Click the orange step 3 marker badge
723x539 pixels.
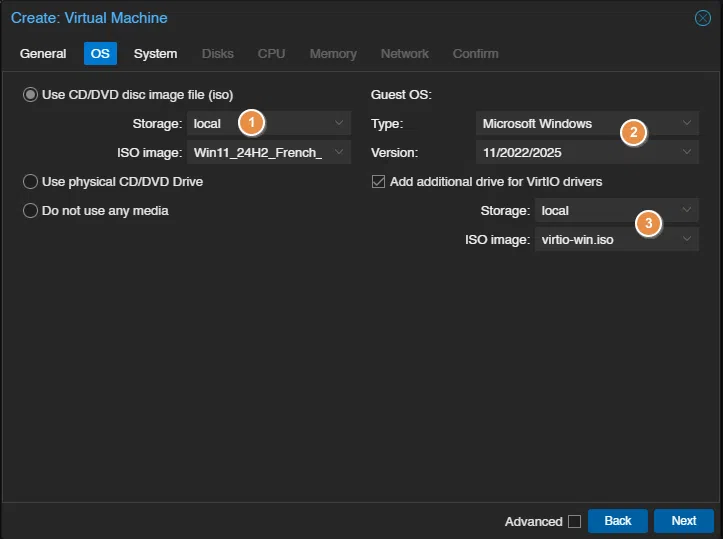(649, 223)
